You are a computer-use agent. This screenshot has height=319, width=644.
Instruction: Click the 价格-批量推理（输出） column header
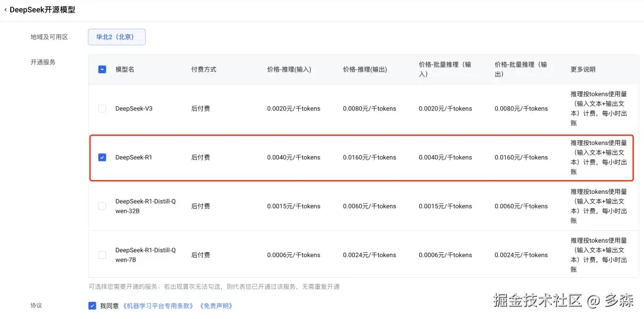tap(521, 69)
